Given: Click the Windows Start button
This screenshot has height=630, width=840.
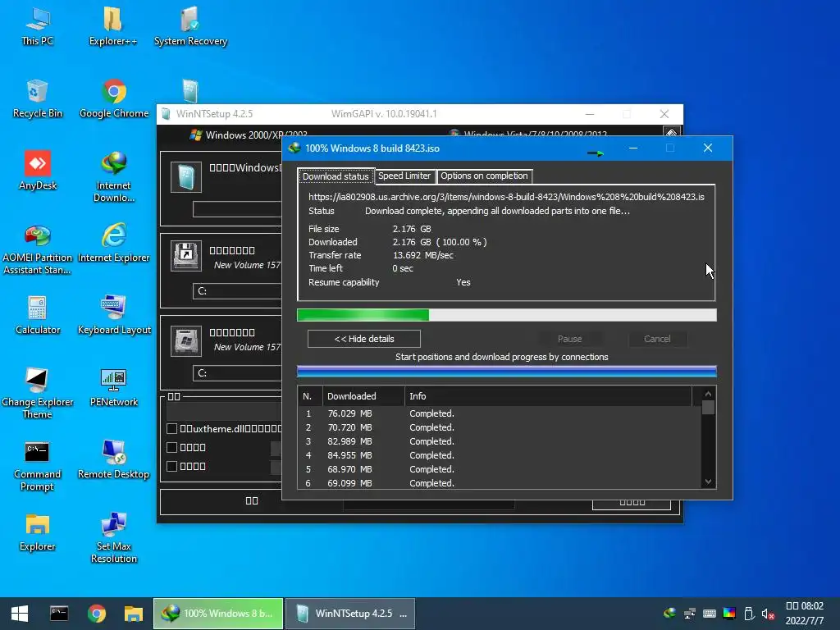Looking at the screenshot, I should tap(20, 614).
